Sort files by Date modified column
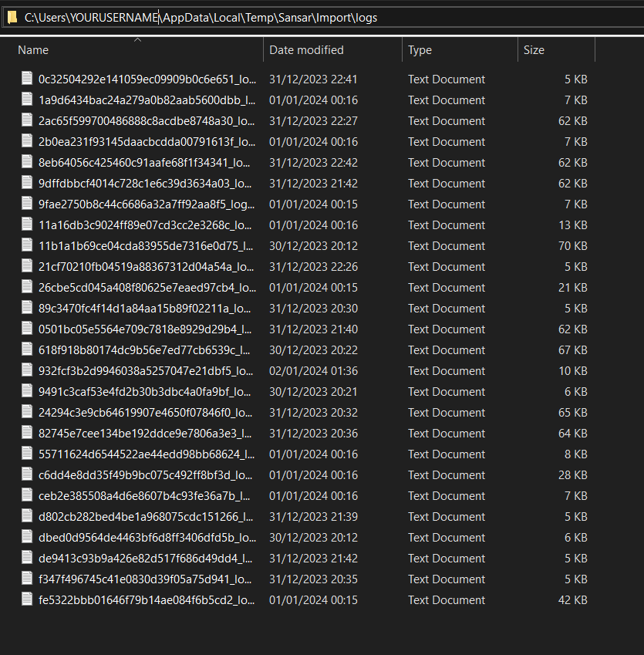644x655 pixels. pyautogui.click(x=306, y=50)
